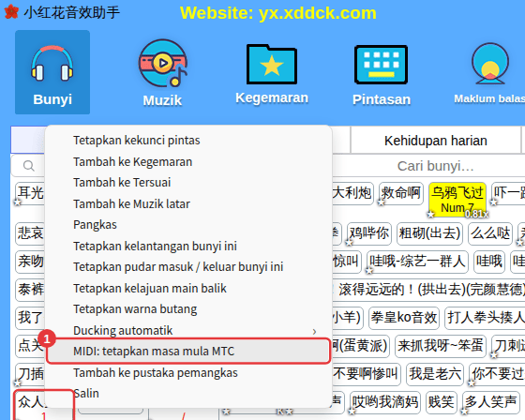Play the 不要啊惨叫 sound button
This screenshot has height=420, width=525.
[x=366, y=373]
